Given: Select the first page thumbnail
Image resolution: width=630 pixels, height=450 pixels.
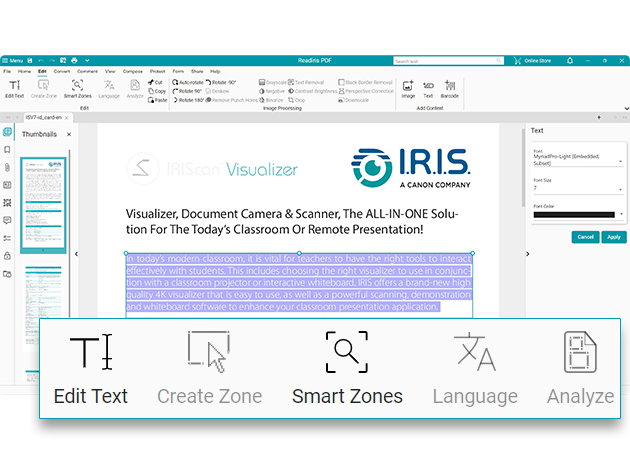Looking at the screenshot, I should (x=43, y=205).
